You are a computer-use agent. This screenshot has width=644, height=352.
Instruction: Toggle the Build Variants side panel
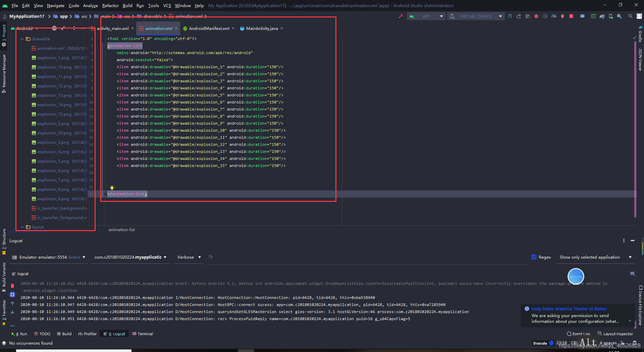tap(4, 277)
